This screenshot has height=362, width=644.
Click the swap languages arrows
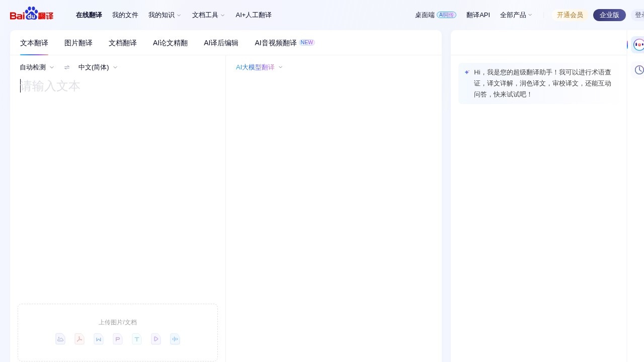tap(67, 67)
